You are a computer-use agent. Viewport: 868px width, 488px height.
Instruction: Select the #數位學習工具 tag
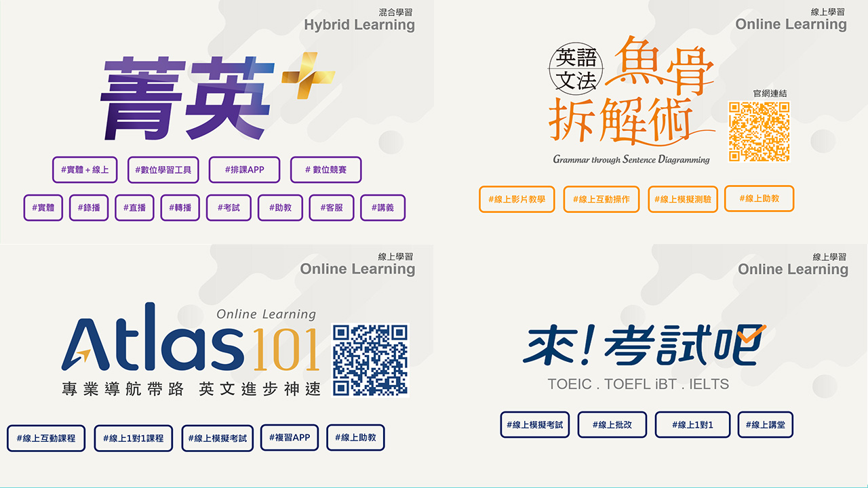click(x=163, y=169)
